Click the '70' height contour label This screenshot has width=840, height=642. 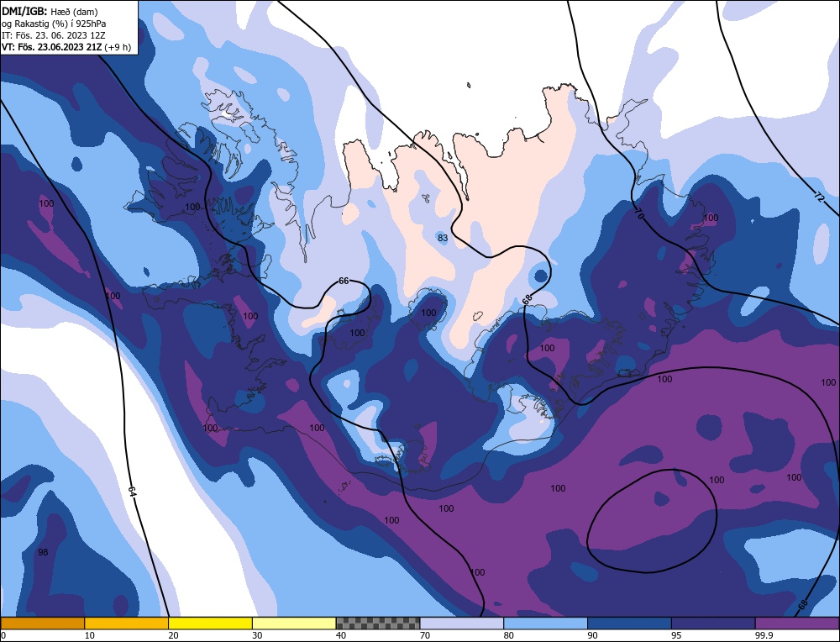tap(638, 213)
